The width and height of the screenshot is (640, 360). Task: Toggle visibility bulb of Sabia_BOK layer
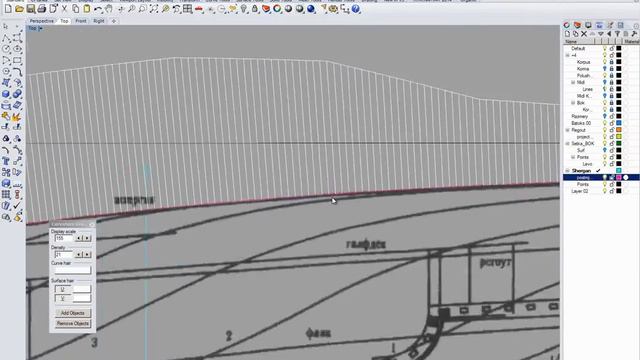[605, 144]
